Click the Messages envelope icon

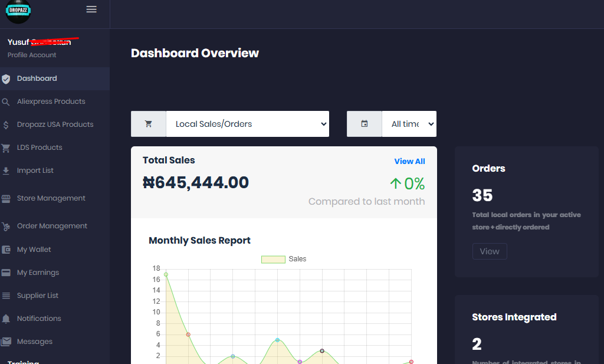coord(6,342)
